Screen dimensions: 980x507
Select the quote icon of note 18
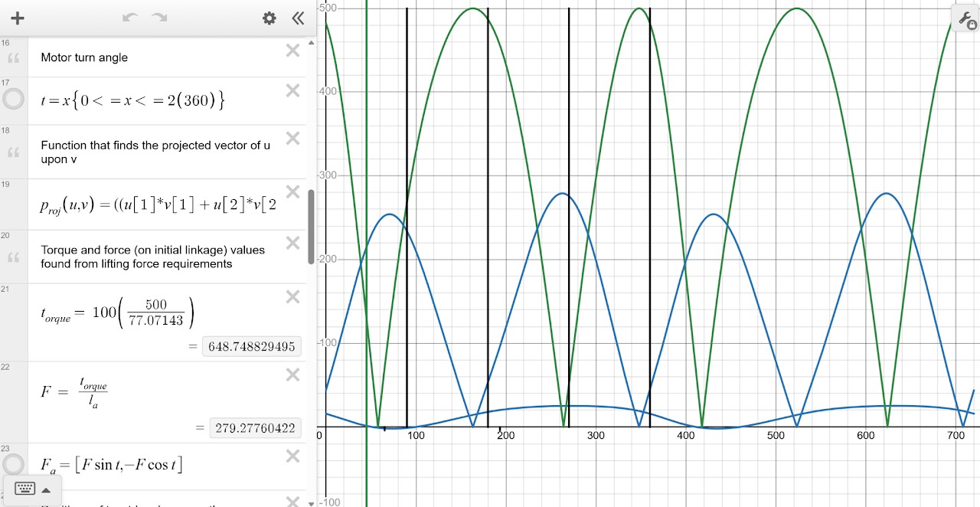click(13, 152)
